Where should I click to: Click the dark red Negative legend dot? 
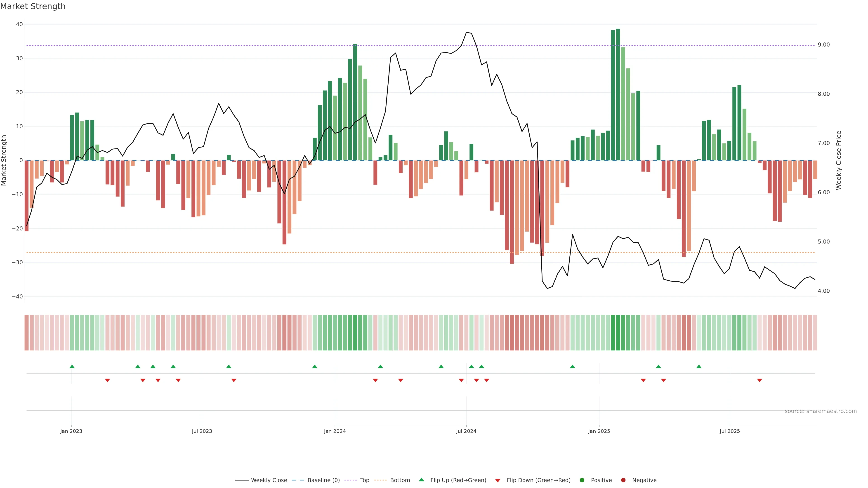(x=623, y=480)
